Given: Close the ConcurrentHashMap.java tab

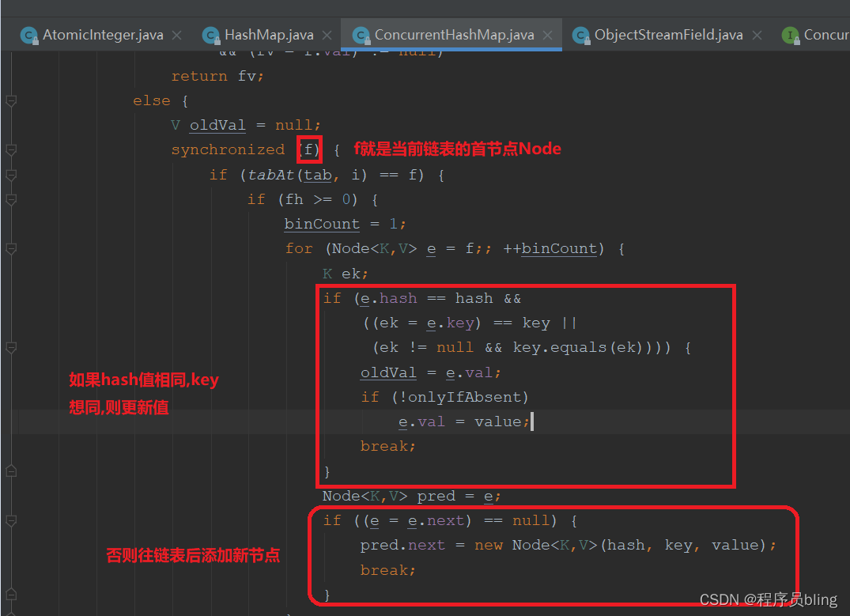Looking at the screenshot, I should (547, 36).
